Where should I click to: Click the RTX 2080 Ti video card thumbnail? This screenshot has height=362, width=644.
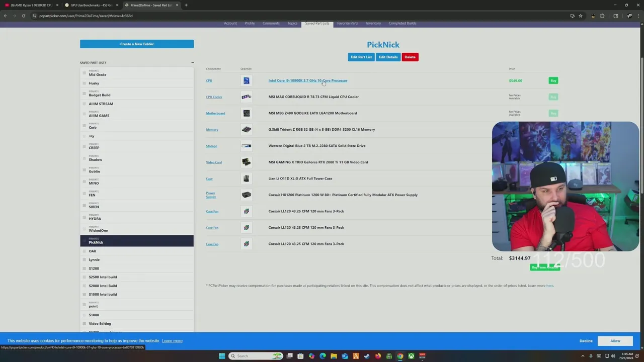pyautogui.click(x=246, y=162)
